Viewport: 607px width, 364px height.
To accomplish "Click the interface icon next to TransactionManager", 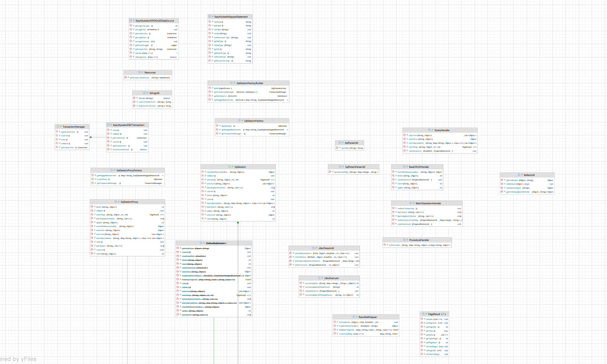I will coord(58,127).
